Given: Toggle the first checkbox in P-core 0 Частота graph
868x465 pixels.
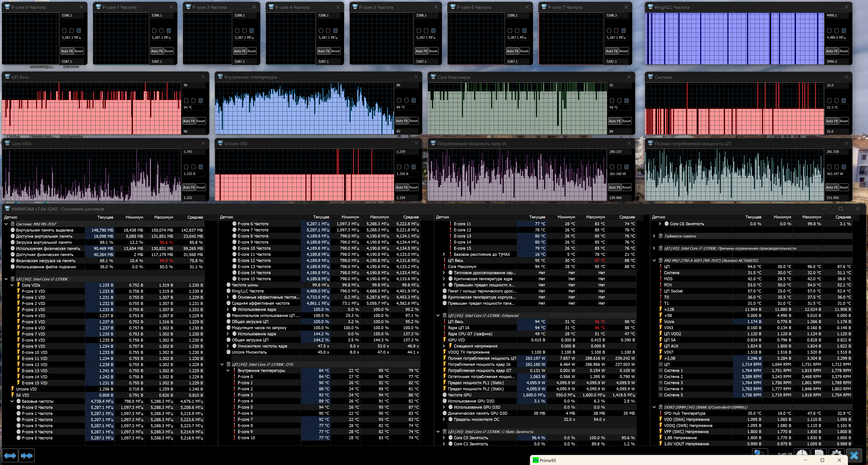Looking at the screenshot, I should tap(64, 31).
